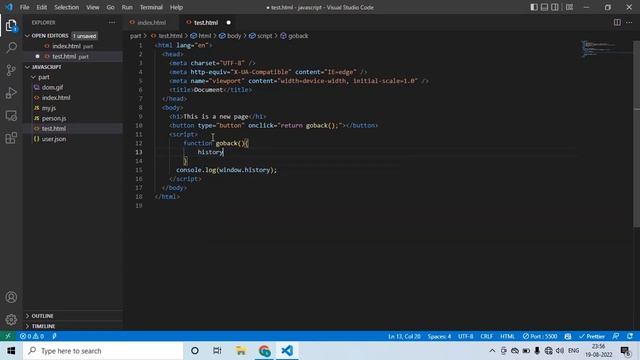Open Selection menu

pyautogui.click(x=67, y=7)
